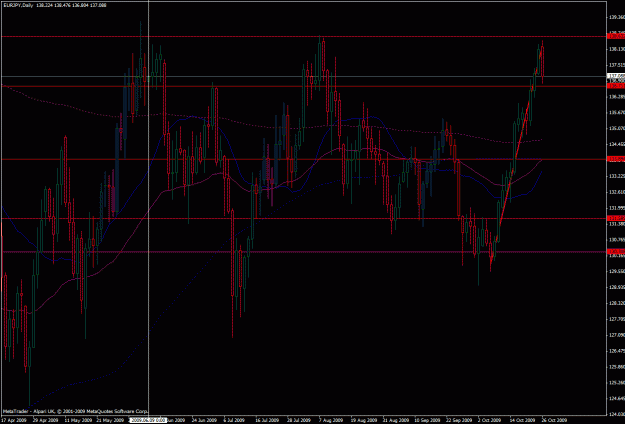Click the 137.515 price axis label
Image resolution: width=625 pixels, height=424 pixels.
click(x=617, y=65)
